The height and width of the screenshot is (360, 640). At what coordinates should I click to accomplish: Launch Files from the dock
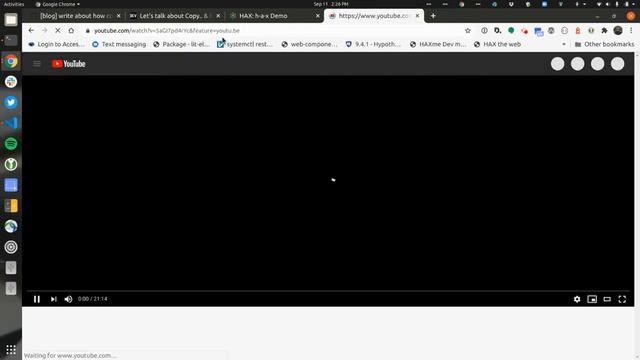click(x=11, y=20)
